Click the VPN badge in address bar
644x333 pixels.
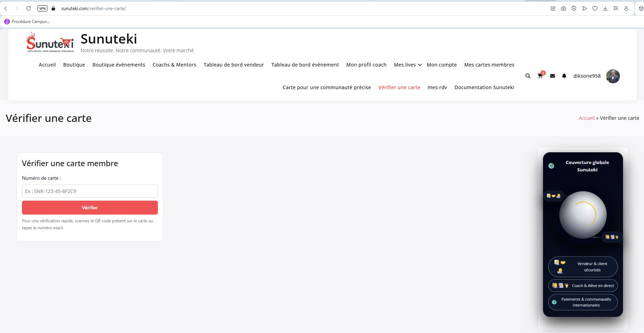click(x=42, y=8)
